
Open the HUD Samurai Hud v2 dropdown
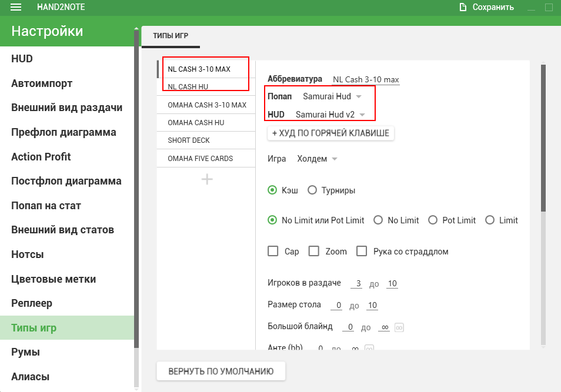pyautogui.click(x=330, y=115)
